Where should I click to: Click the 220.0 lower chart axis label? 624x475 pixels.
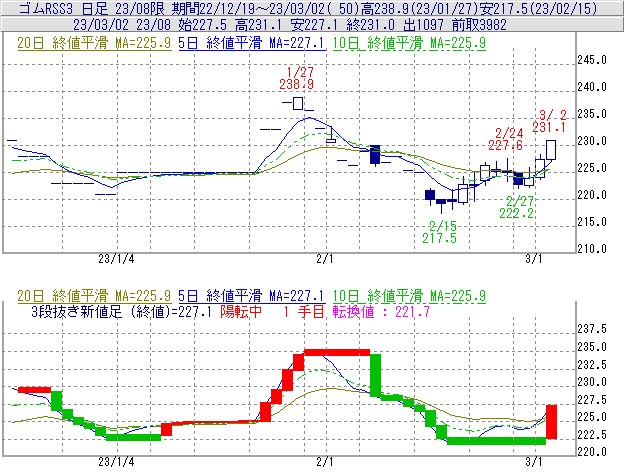pyautogui.click(x=592, y=452)
